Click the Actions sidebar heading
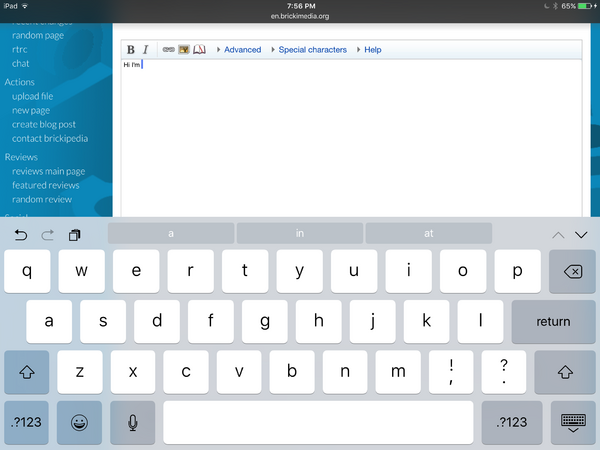This screenshot has height=450, width=600. click(20, 82)
